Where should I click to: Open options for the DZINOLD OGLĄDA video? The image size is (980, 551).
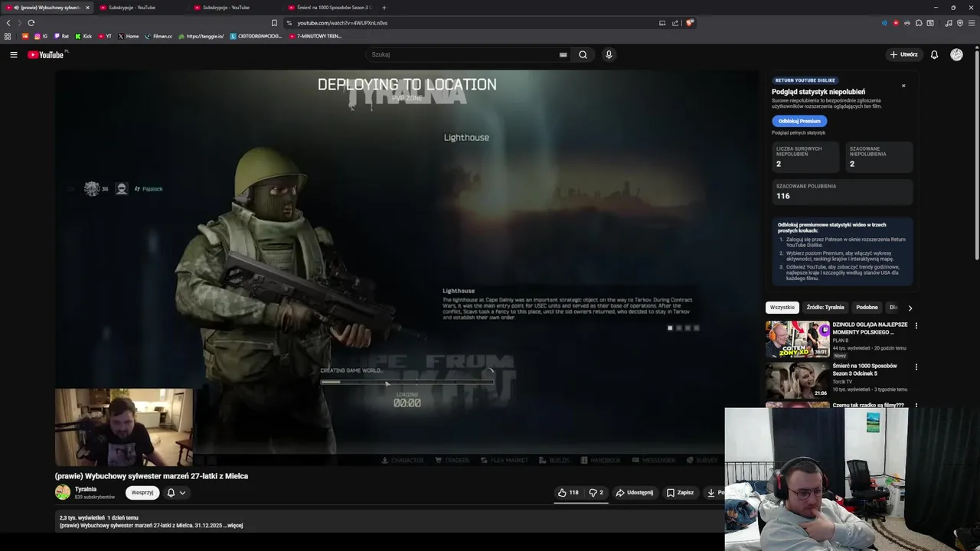point(916,326)
